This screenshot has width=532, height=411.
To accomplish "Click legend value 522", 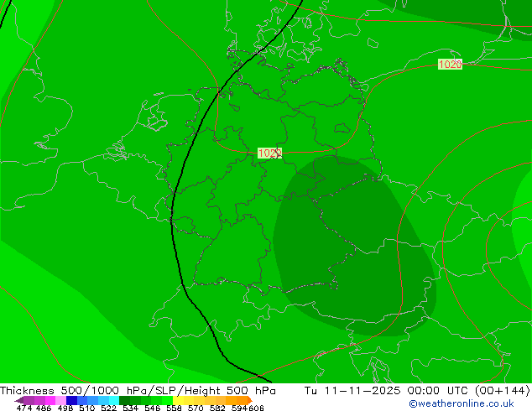I will [108, 408].
